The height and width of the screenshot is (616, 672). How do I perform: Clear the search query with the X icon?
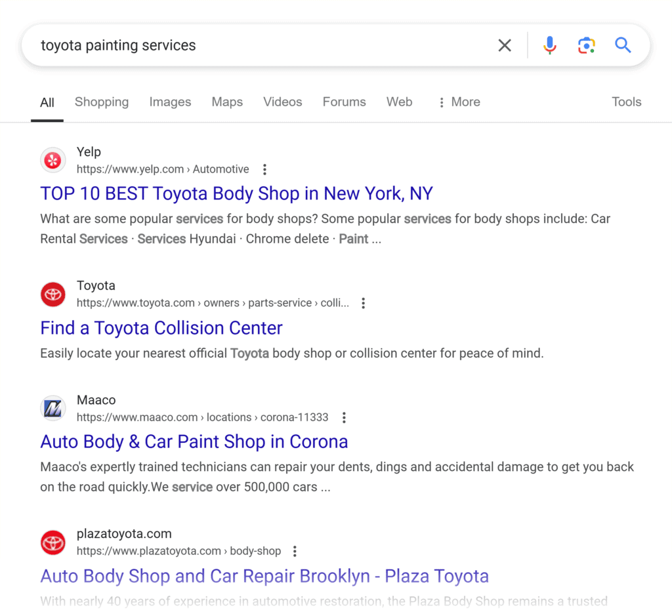click(x=504, y=45)
